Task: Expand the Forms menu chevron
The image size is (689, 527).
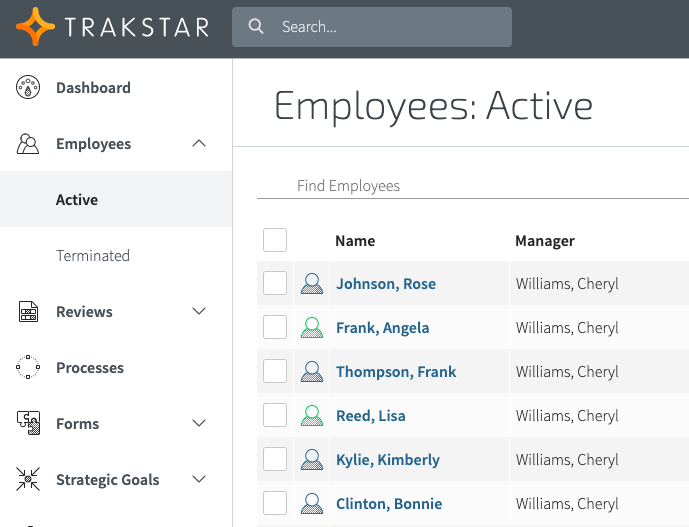Action: tap(199, 423)
